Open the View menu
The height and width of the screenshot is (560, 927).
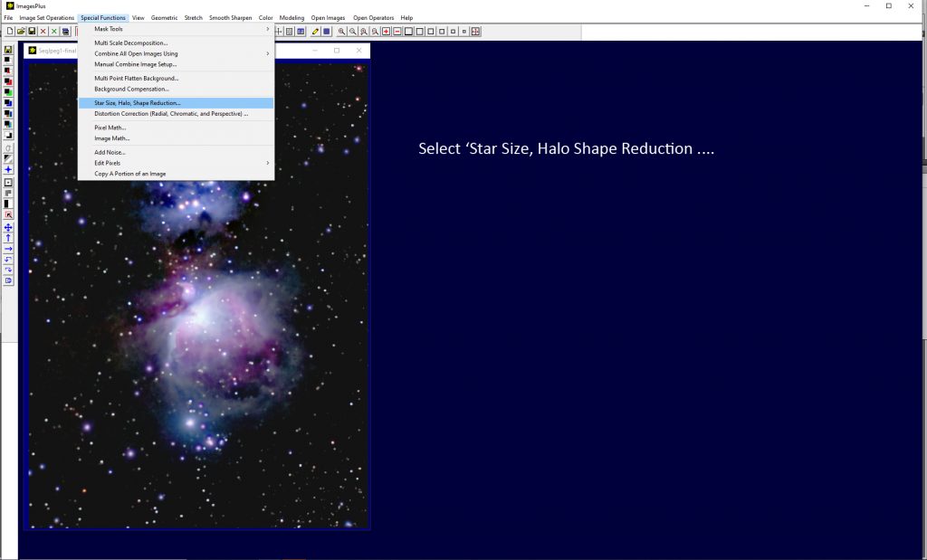139,18
